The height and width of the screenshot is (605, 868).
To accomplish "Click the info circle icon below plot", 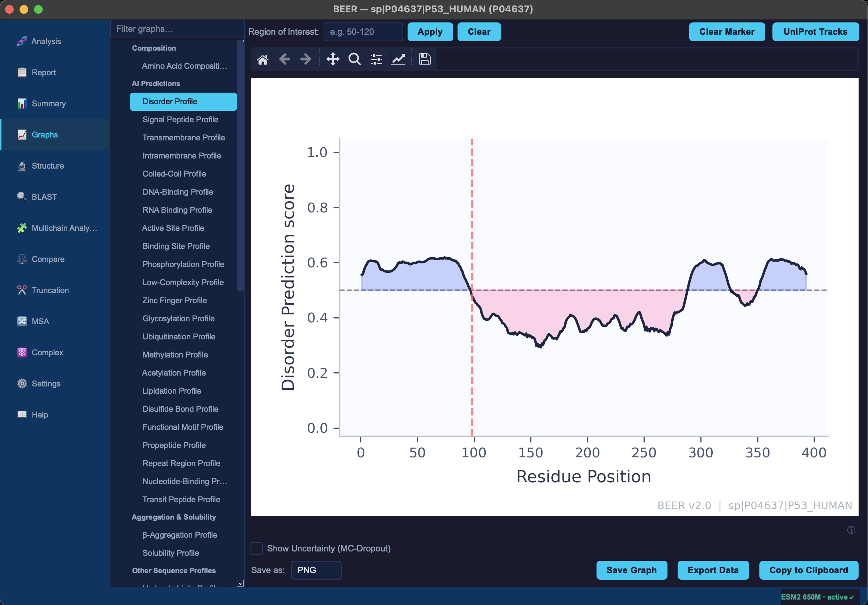I will point(851,530).
